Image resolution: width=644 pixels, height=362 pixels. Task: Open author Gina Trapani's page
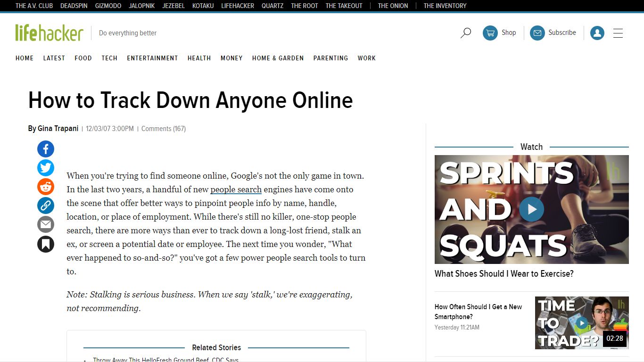pos(58,128)
